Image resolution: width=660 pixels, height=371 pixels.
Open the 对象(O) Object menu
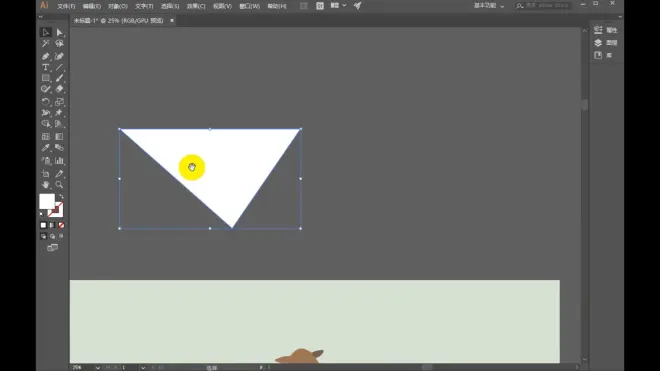(118, 6)
